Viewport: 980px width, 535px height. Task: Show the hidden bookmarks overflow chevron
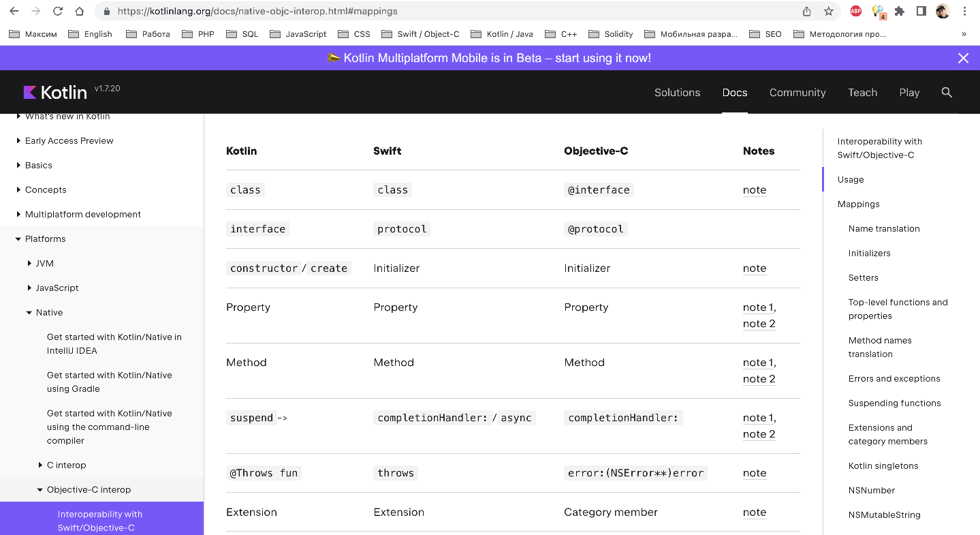point(964,34)
